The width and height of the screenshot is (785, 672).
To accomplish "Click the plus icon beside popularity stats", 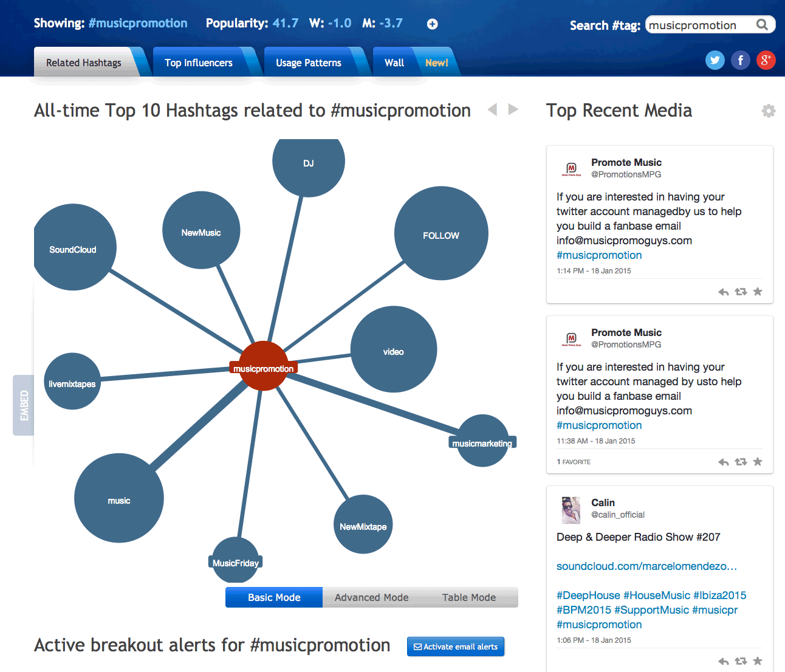I will coord(432,24).
